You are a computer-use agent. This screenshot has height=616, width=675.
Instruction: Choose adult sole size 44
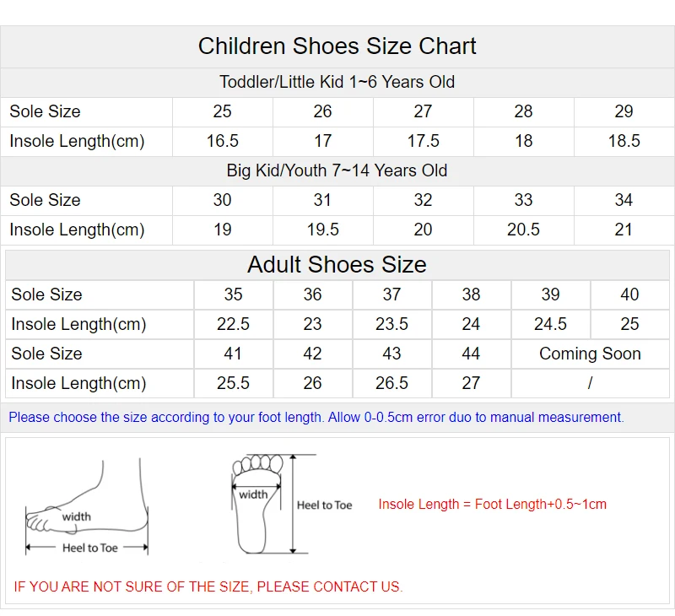pyautogui.click(x=471, y=354)
